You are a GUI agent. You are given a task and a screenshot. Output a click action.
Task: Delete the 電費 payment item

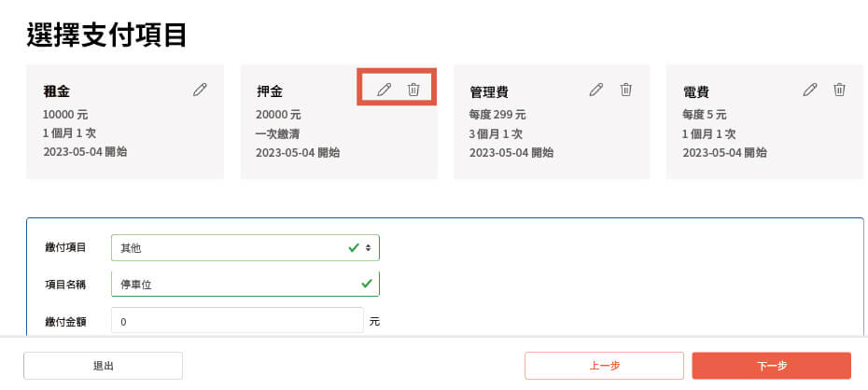coord(840,90)
